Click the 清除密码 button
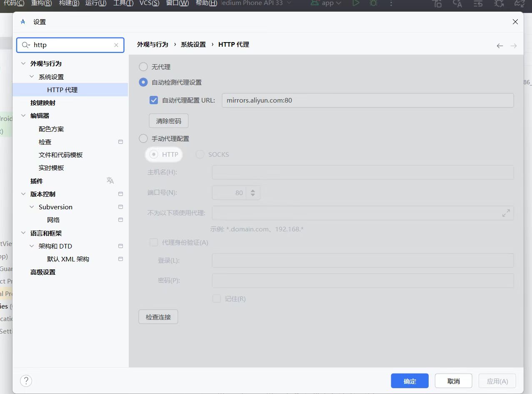 tap(168, 121)
